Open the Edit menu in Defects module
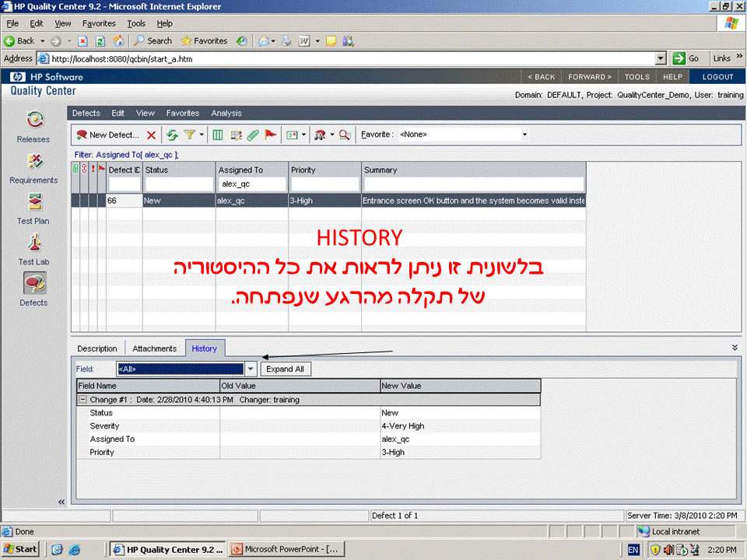This screenshot has height=560, width=747. click(x=117, y=114)
